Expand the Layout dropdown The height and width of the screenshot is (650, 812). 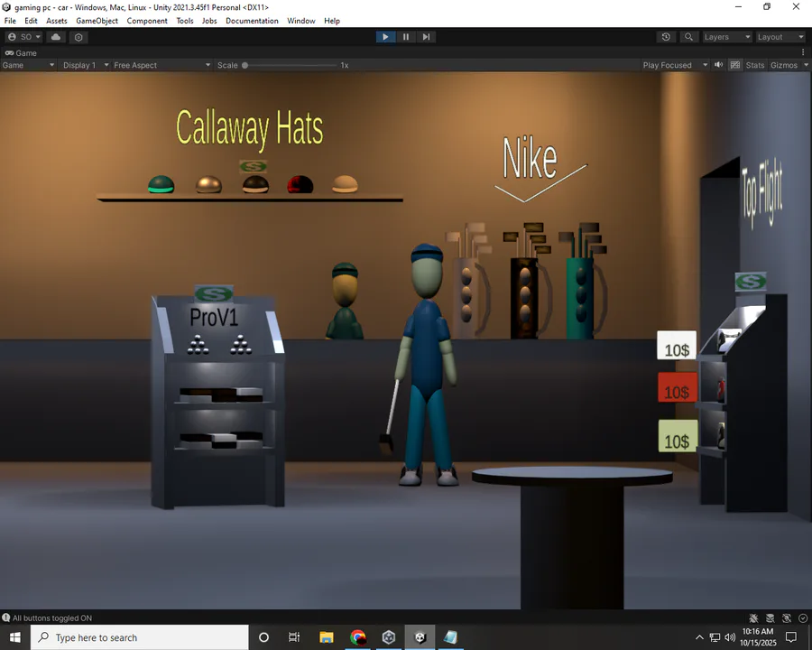pos(780,37)
